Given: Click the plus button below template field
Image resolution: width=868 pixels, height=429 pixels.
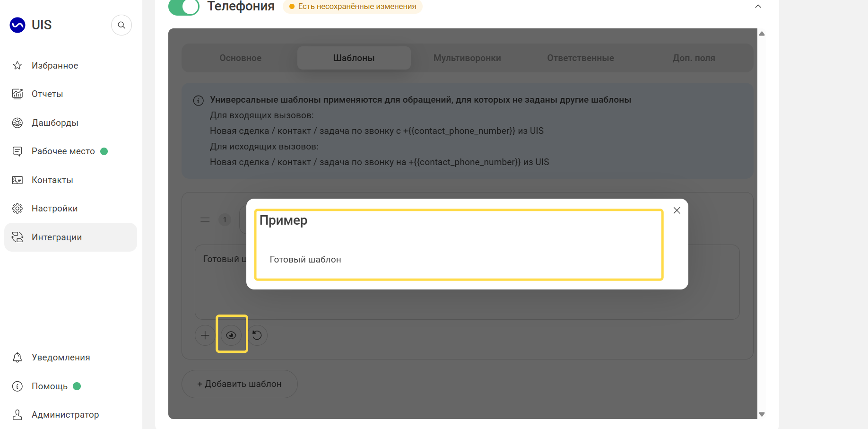Looking at the screenshot, I should pyautogui.click(x=205, y=335).
